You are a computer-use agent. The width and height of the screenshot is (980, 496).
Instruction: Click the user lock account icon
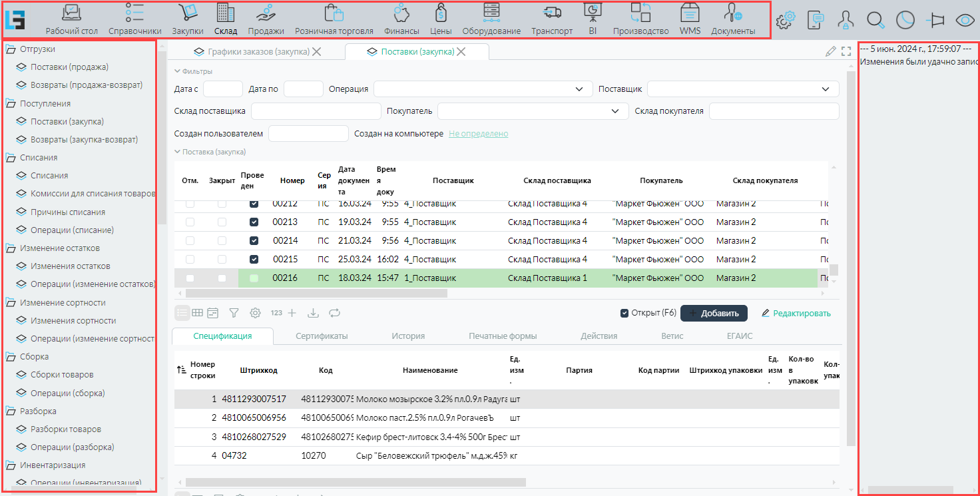(x=846, y=20)
